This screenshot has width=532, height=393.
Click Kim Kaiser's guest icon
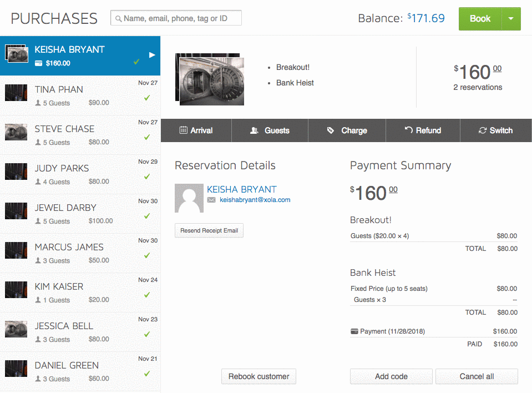coord(38,300)
